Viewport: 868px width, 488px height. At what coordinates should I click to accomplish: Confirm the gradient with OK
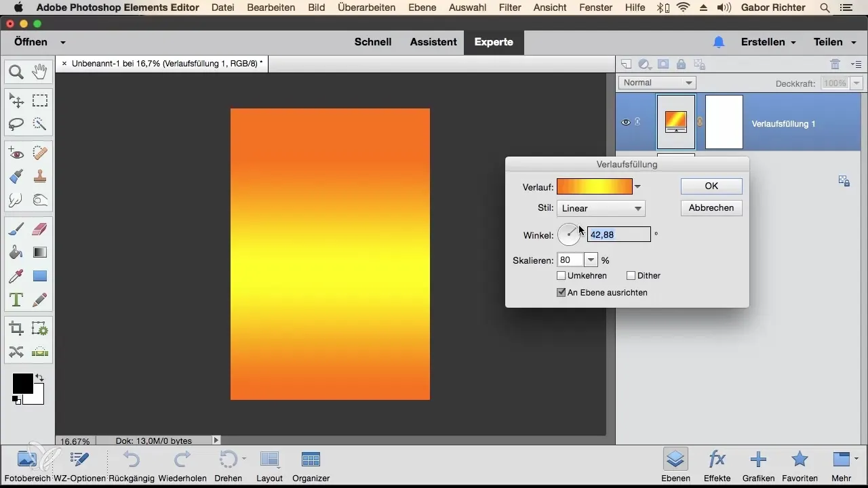click(711, 186)
